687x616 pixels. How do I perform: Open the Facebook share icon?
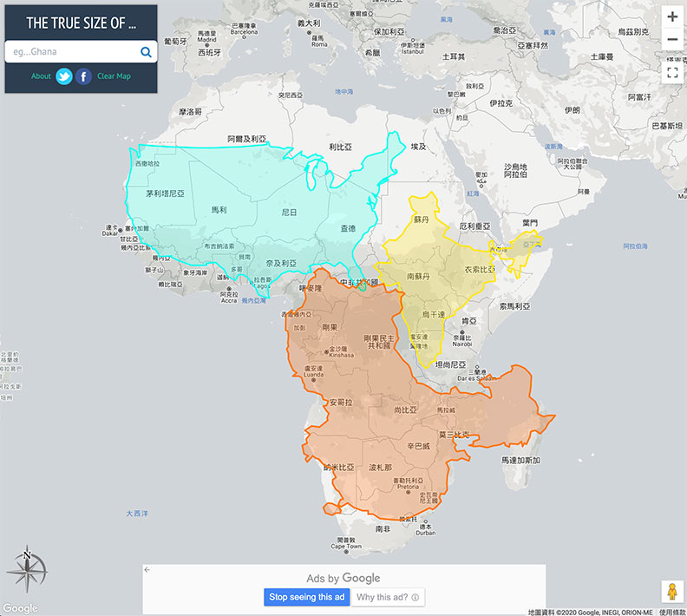point(83,76)
